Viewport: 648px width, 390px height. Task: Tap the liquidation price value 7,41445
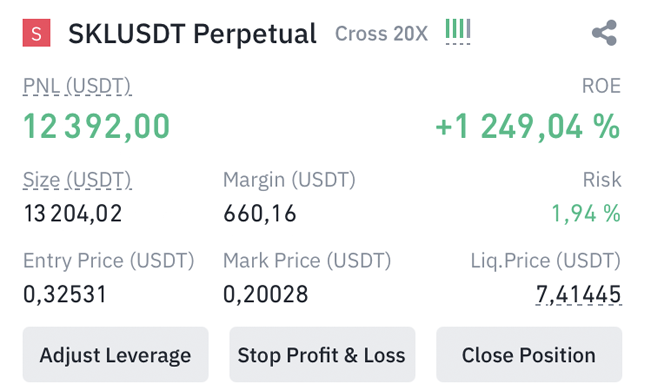click(x=578, y=295)
